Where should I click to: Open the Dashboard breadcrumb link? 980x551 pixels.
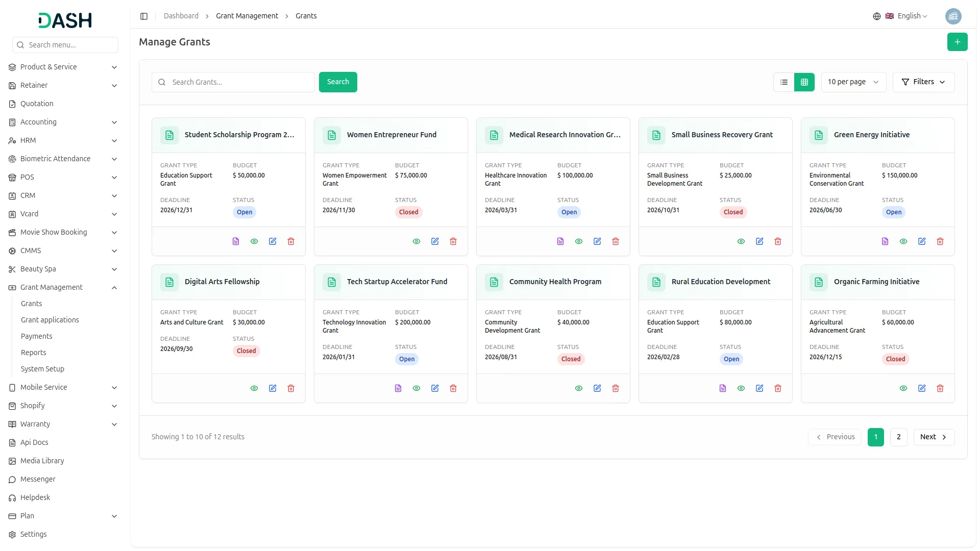pyautogui.click(x=181, y=16)
